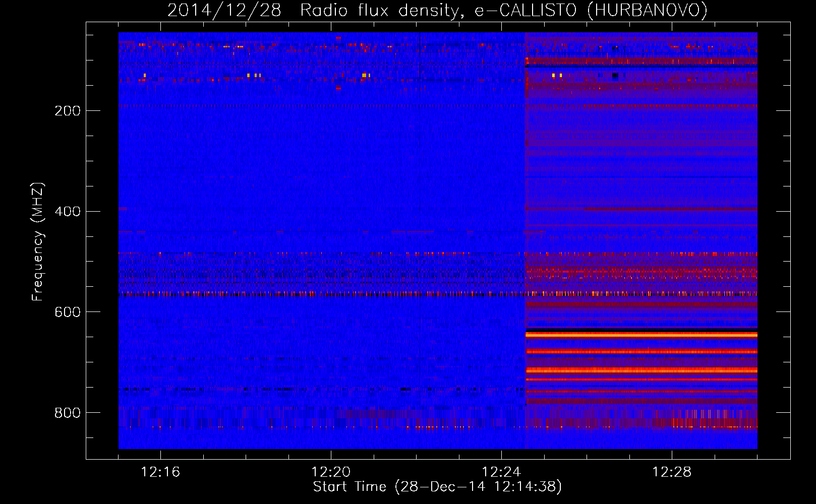This screenshot has height=504, width=816.
Task: Click the plot title 'Radio flux density, e-CALLISTO (HURBANOVO)'
Action: 504,10
